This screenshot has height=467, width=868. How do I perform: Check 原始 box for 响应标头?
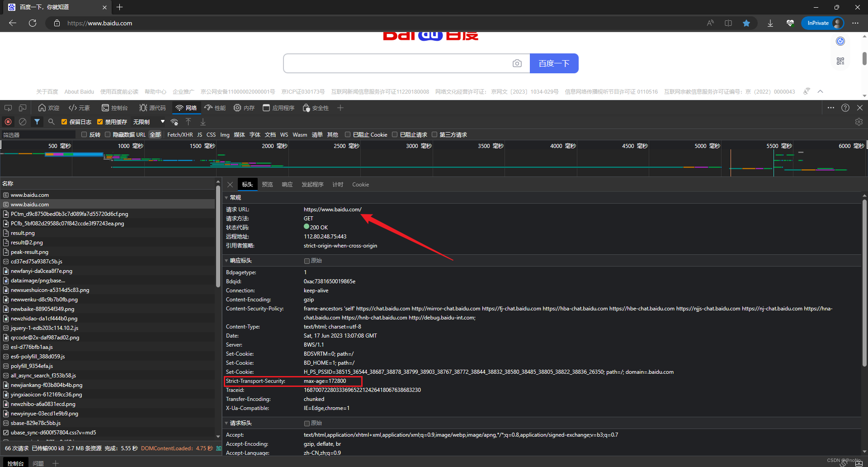tap(307, 261)
